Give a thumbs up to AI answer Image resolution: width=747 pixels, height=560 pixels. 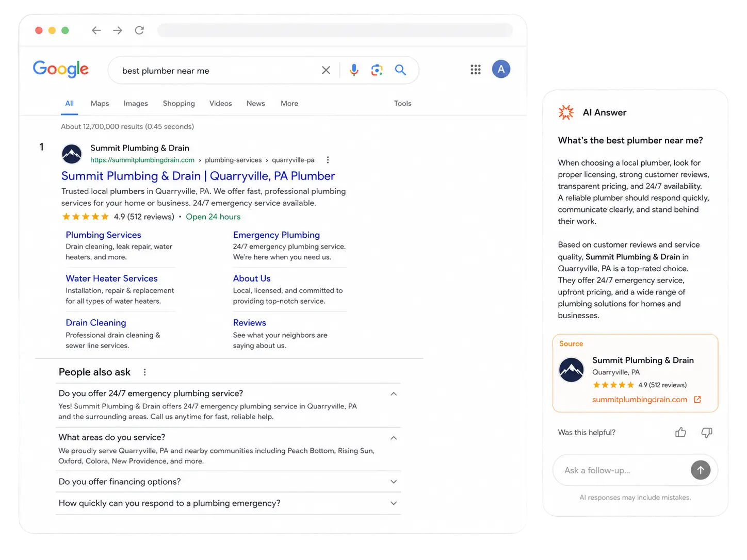[681, 433]
